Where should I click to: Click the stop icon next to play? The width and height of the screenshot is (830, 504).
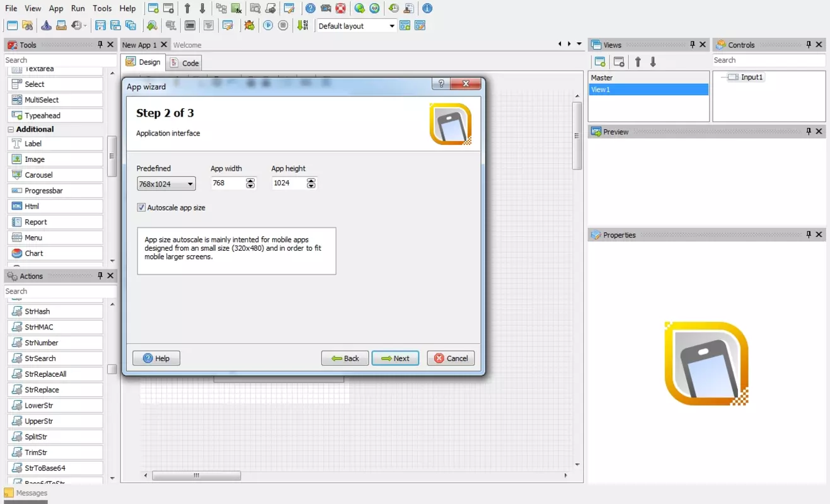pos(284,25)
